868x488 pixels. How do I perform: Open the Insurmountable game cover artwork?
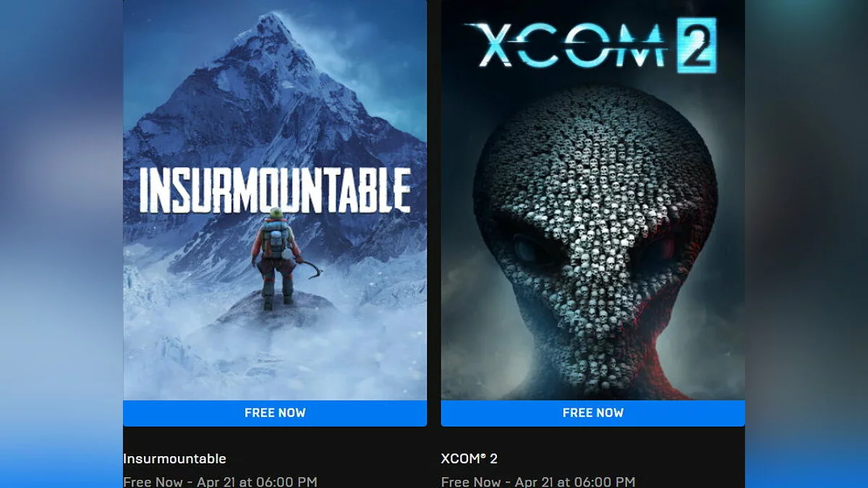tap(275, 200)
